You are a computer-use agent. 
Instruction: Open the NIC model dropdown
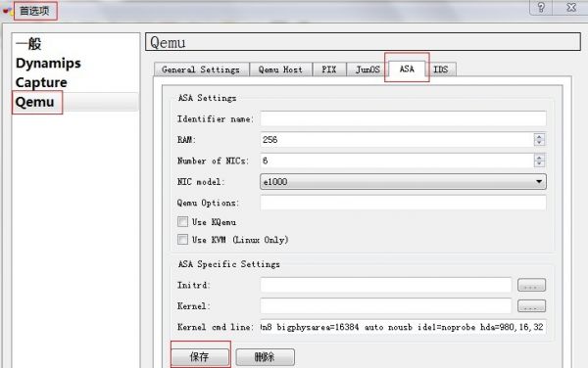pos(403,182)
